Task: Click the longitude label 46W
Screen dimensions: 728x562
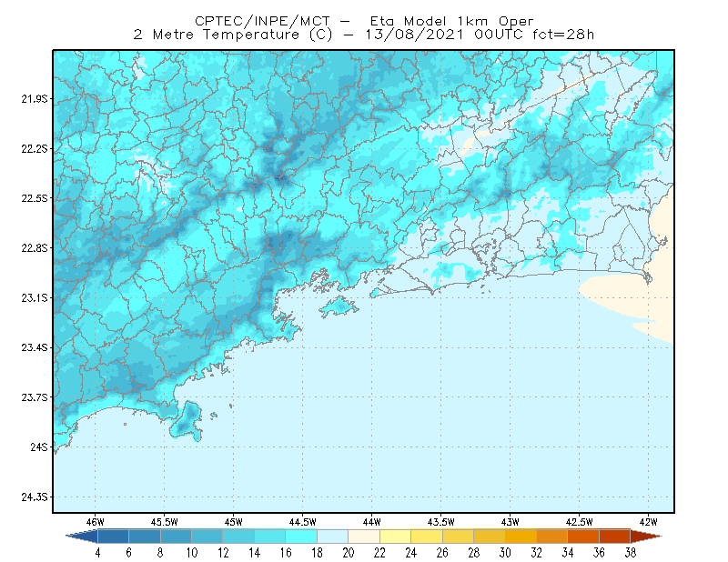Action: [96, 522]
